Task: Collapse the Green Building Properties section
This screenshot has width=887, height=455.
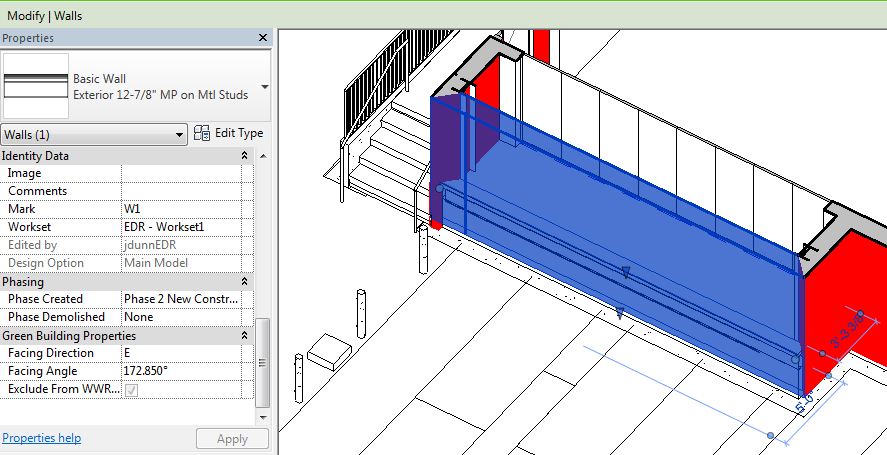Action: coord(244,336)
